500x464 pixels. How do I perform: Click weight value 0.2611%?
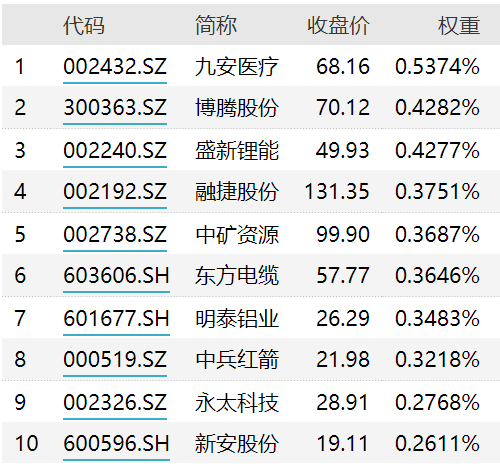[x=437, y=444]
